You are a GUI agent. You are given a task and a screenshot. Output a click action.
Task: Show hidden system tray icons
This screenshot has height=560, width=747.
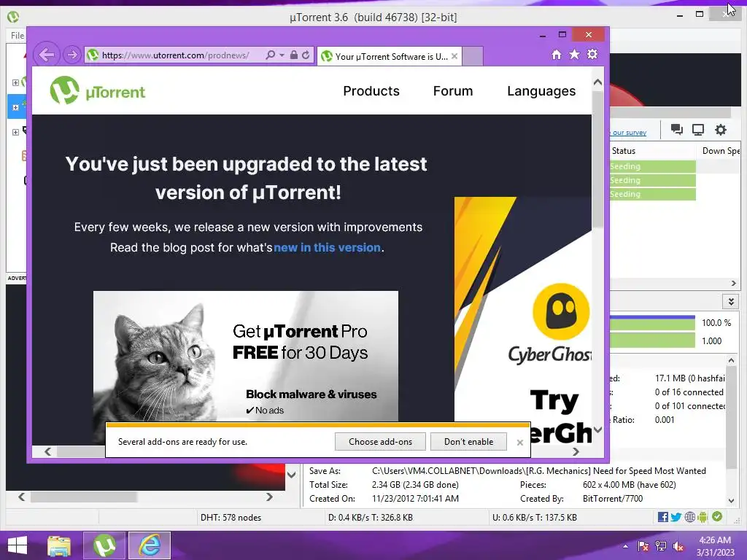[625, 547]
